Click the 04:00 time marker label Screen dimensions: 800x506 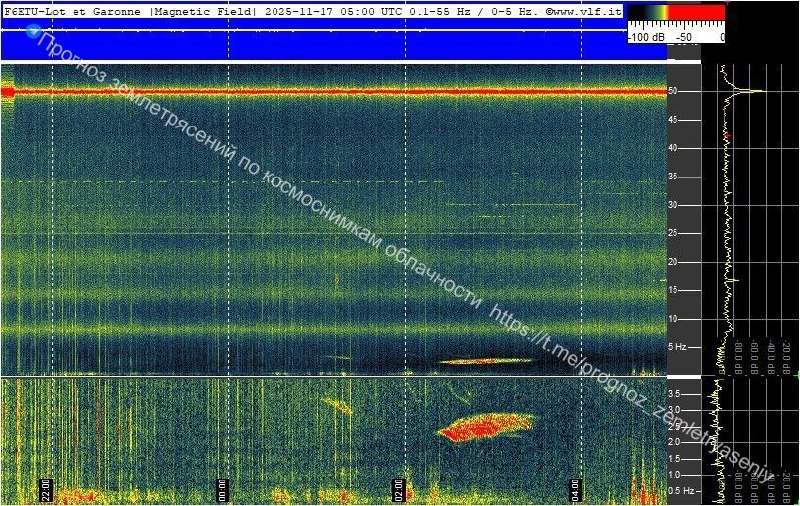click(x=575, y=490)
